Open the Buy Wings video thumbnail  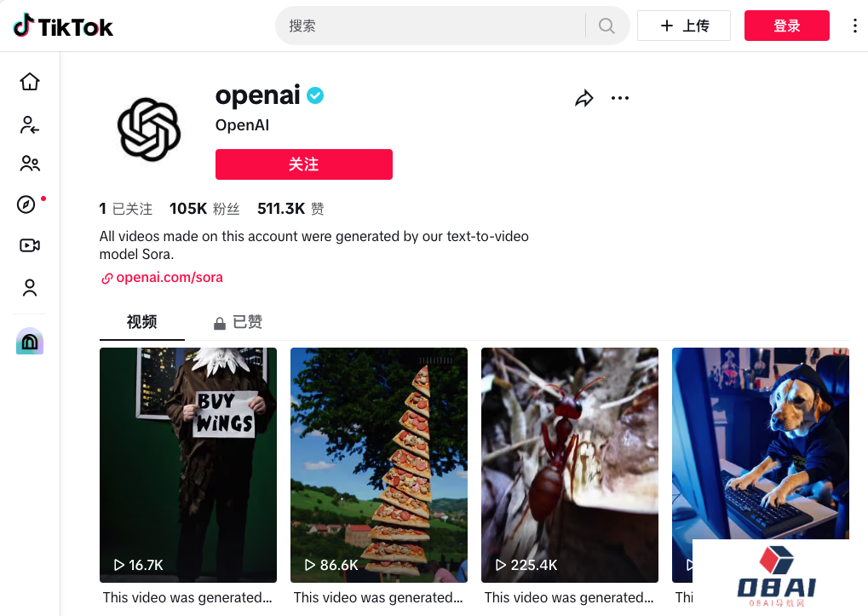(188, 465)
